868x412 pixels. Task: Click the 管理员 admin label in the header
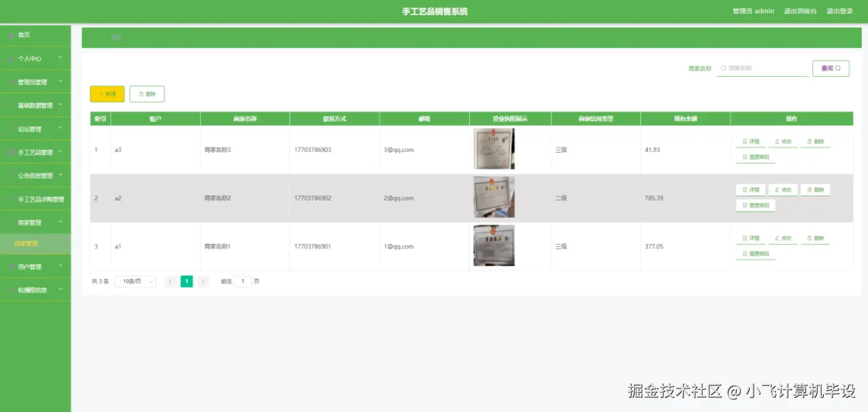click(x=753, y=11)
